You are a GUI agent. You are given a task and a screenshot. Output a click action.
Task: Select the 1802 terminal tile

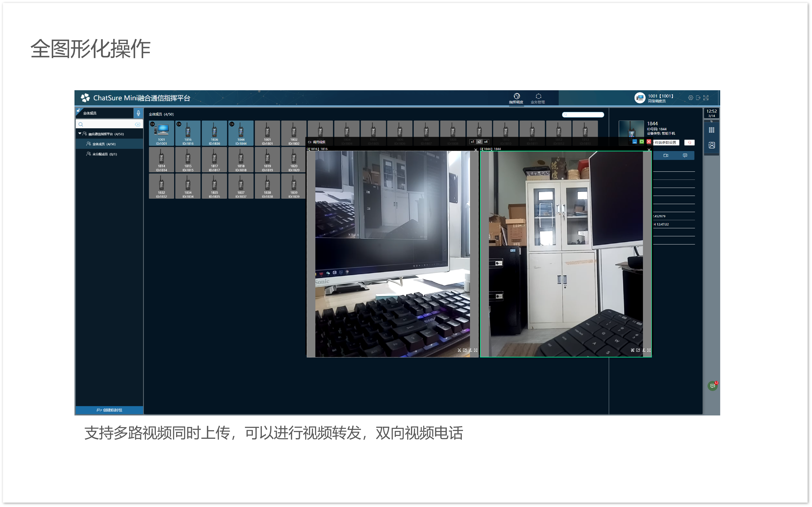pyautogui.click(x=294, y=133)
